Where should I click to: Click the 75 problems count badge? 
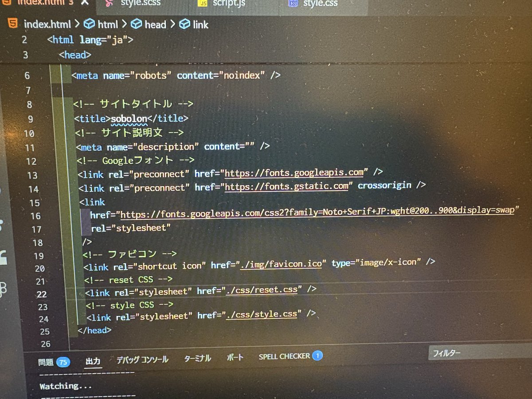pyautogui.click(x=63, y=362)
